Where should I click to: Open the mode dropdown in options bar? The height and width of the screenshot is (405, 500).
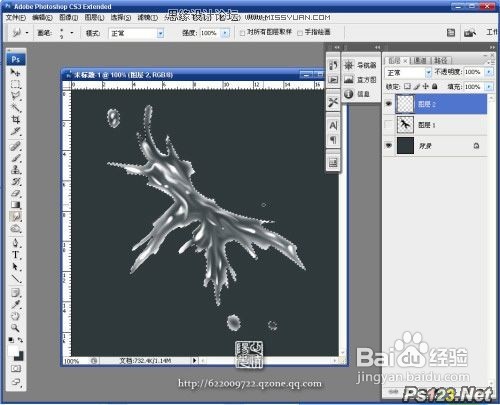point(136,33)
